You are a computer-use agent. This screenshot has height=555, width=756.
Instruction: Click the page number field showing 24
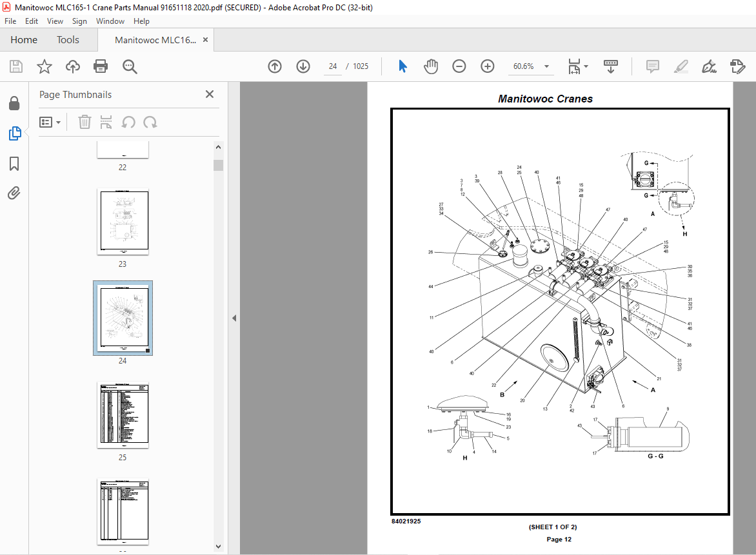[x=333, y=66]
